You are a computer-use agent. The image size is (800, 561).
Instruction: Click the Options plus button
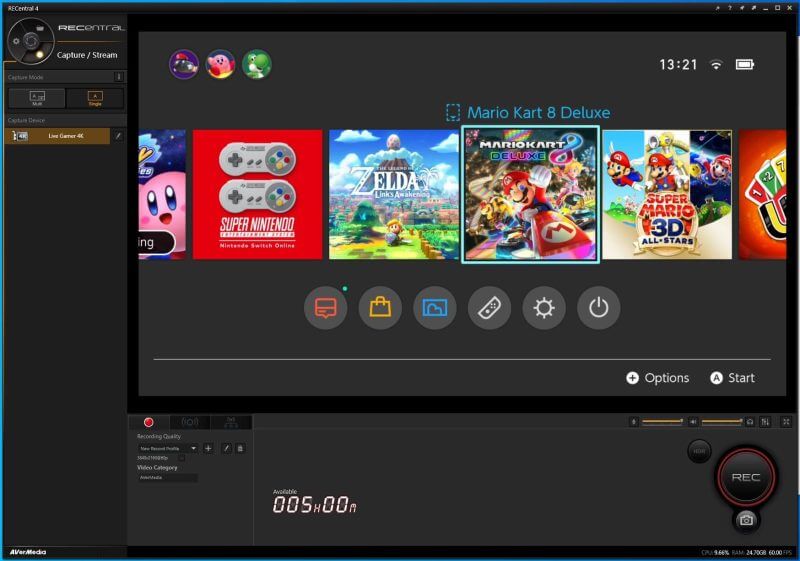(658, 378)
